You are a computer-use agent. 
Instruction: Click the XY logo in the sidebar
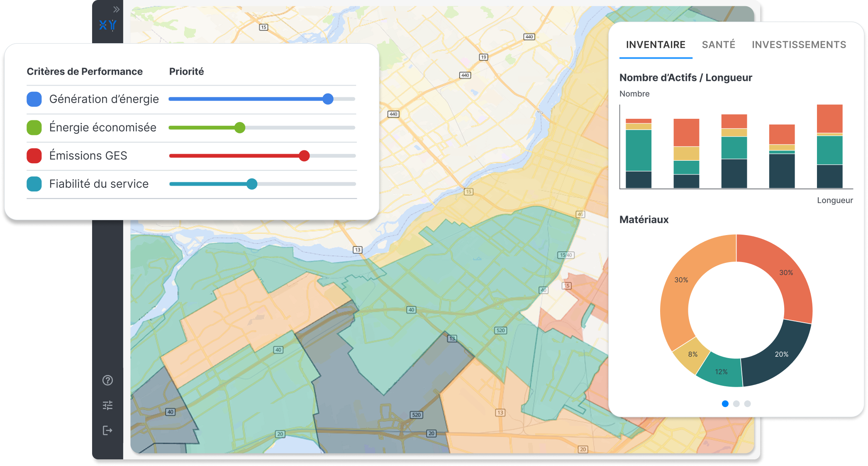[108, 25]
